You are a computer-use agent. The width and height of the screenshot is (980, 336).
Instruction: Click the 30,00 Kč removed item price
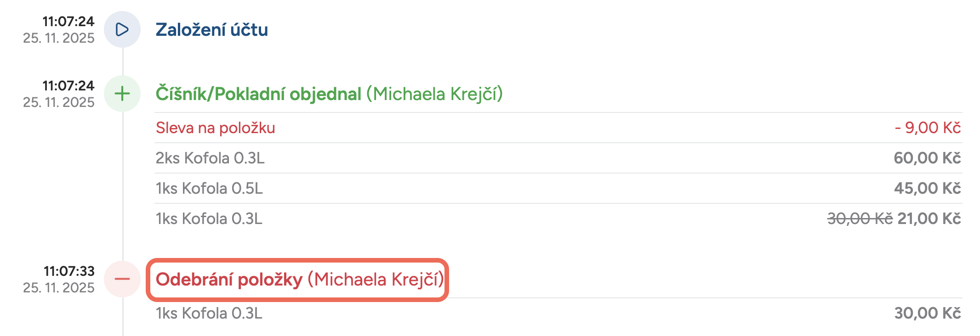coord(927,313)
